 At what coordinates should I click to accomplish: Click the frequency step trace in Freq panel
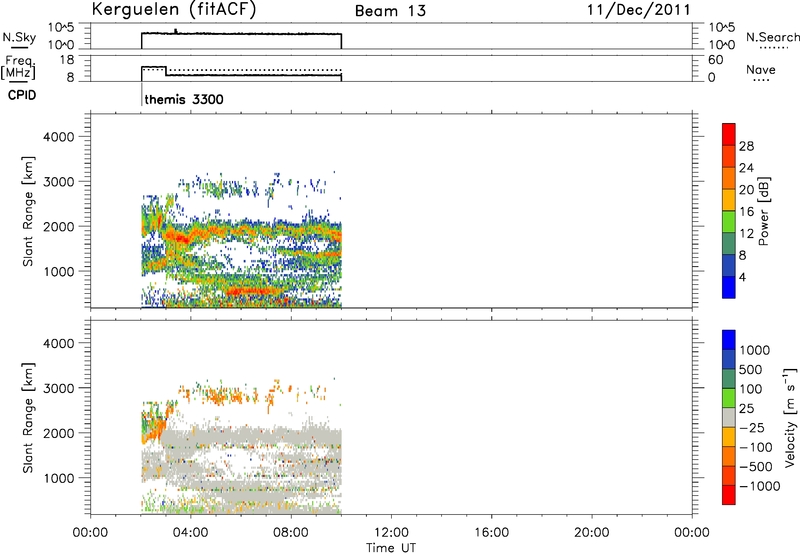pyautogui.click(x=241, y=75)
